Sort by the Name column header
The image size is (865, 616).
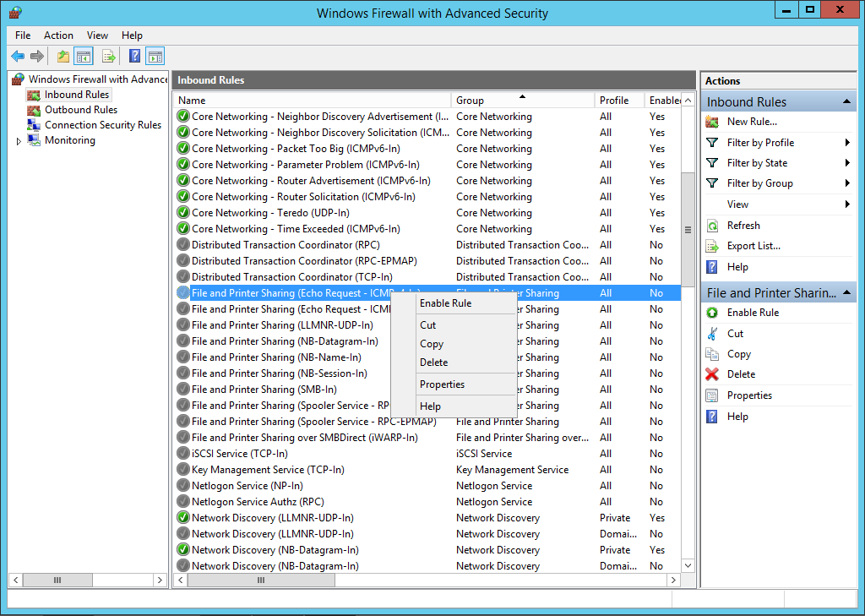click(x=313, y=101)
